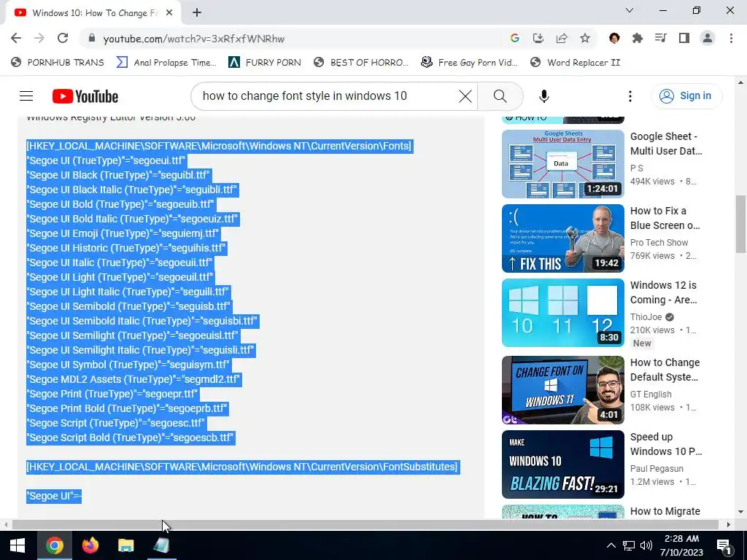Toggle the browser side panel icon
747x560 pixels.
tap(684, 38)
